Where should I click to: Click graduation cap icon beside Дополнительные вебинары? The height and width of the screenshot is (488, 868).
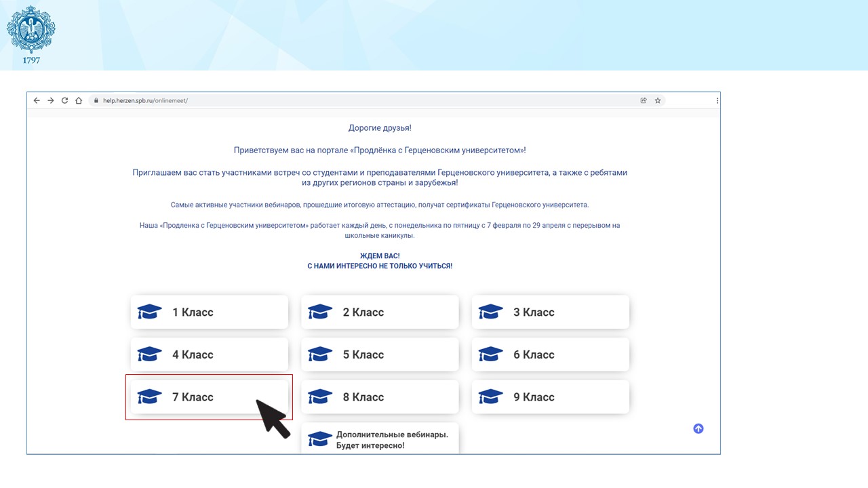[320, 439]
